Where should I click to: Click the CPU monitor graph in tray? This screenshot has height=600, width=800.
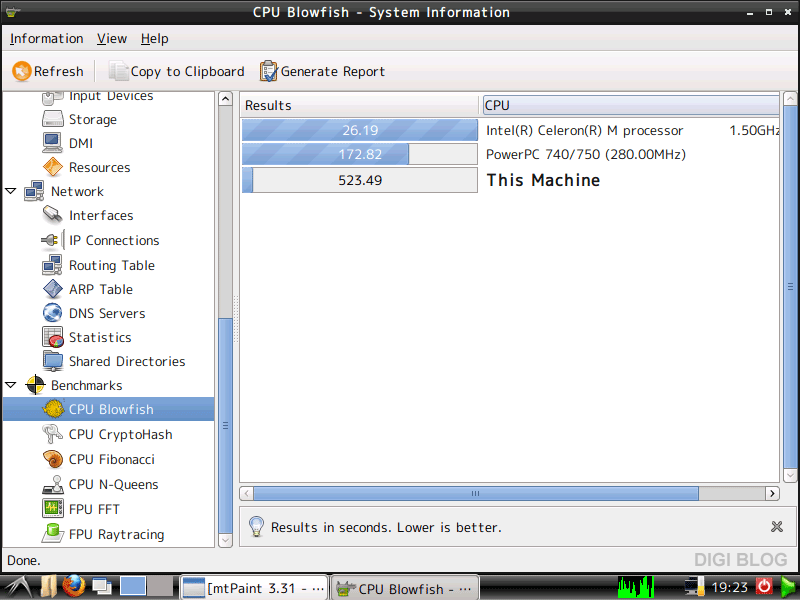pyautogui.click(x=636, y=587)
